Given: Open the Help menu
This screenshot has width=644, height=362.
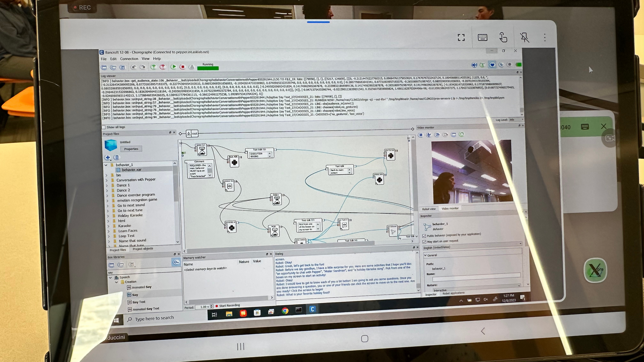Looking at the screenshot, I should (157, 59).
